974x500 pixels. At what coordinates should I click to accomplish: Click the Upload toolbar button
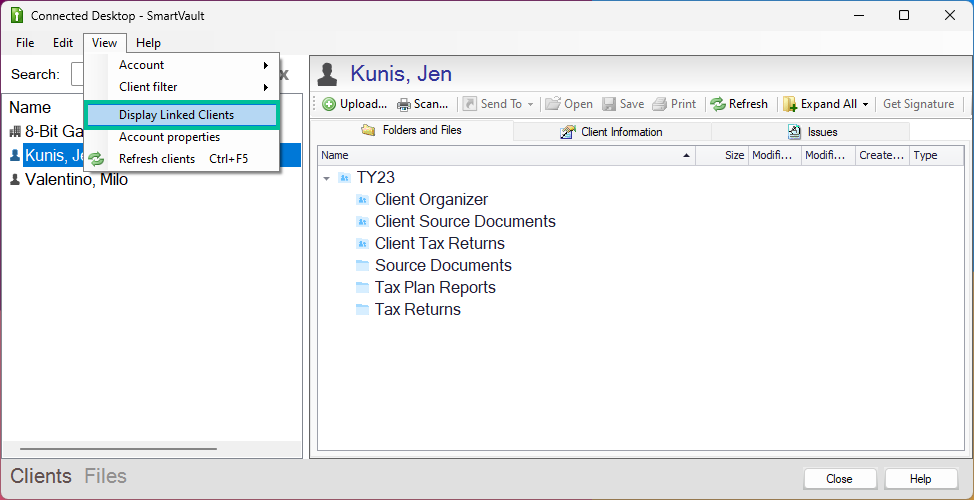coord(355,104)
